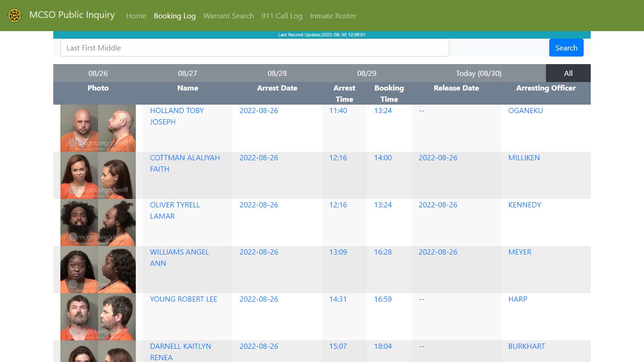Click release date 2022-08-26 in Oliver's row
The height and width of the screenshot is (362, 644).
pos(438,205)
